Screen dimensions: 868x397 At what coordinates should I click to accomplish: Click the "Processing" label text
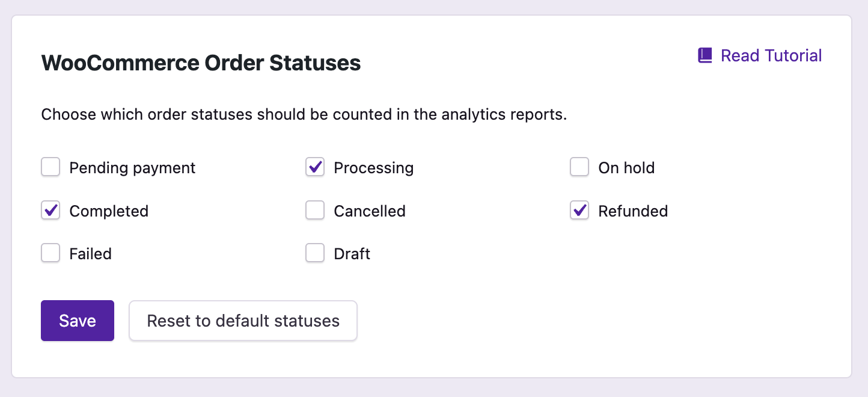(x=373, y=168)
